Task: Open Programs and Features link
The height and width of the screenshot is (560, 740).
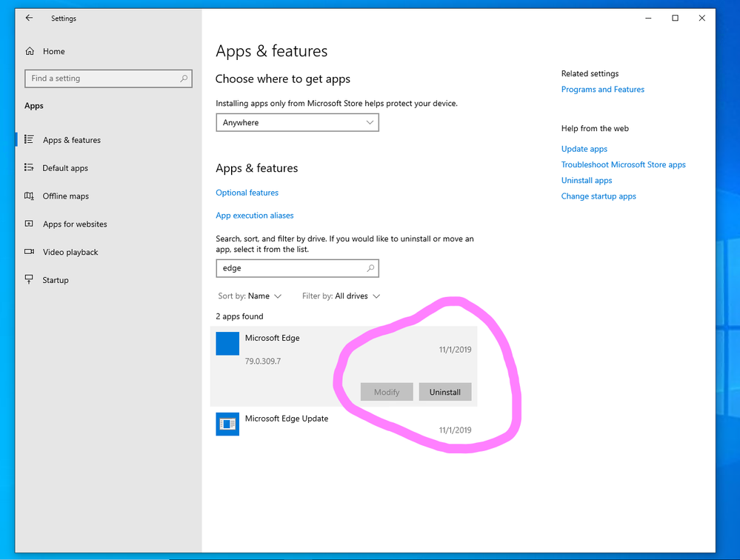Action: [603, 89]
